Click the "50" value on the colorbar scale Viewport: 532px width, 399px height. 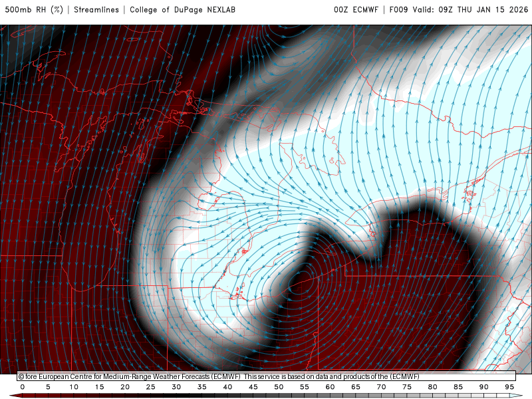click(279, 387)
